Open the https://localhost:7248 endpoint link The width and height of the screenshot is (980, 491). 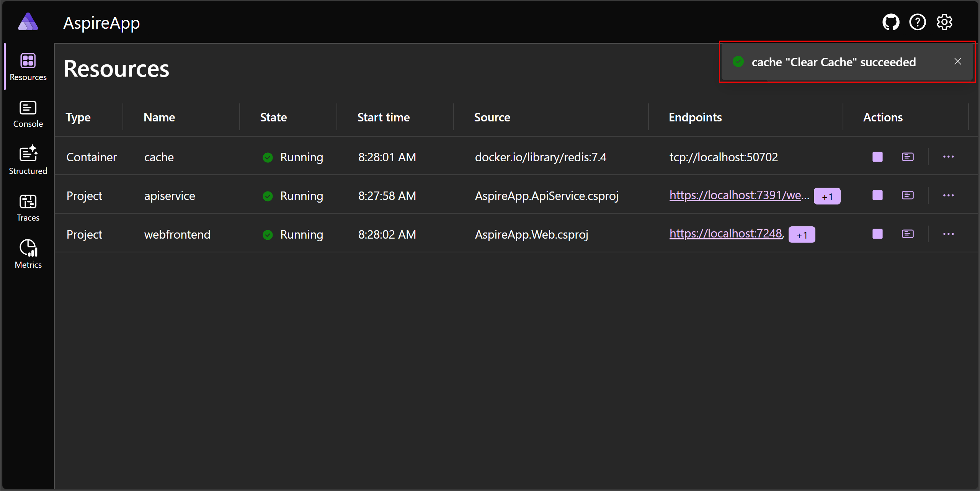tap(726, 233)
